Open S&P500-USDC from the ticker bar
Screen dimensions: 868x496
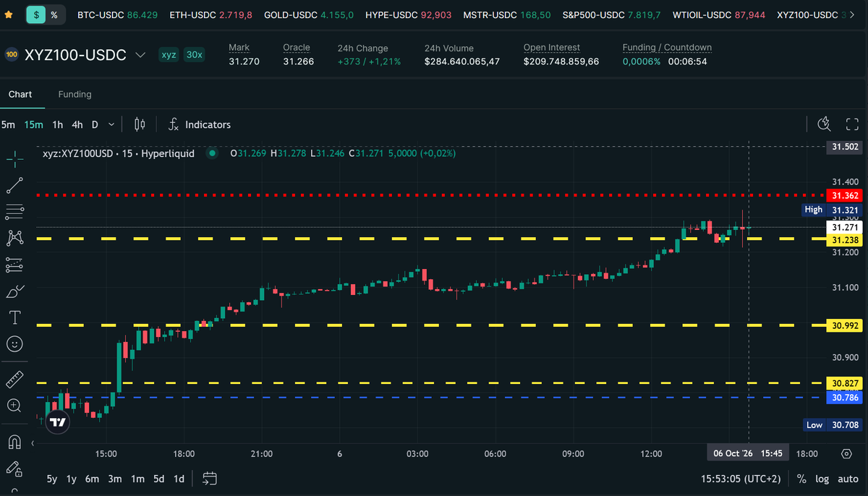(x=611, y=14)
